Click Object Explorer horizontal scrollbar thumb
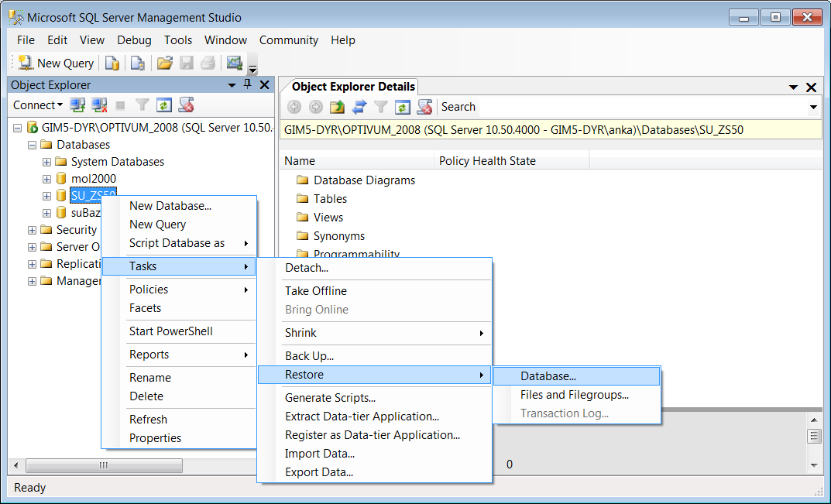831x504 pixels. pyautogui.click(x=105, y=465)
